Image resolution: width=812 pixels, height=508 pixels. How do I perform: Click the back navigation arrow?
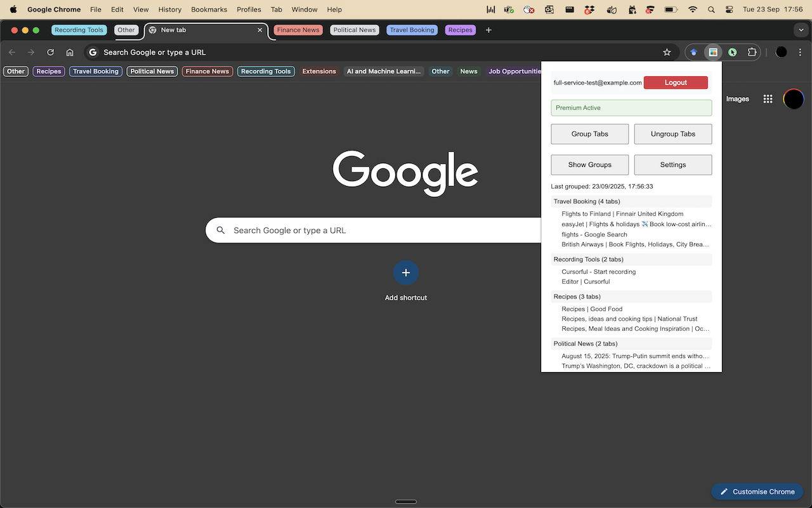11,52
